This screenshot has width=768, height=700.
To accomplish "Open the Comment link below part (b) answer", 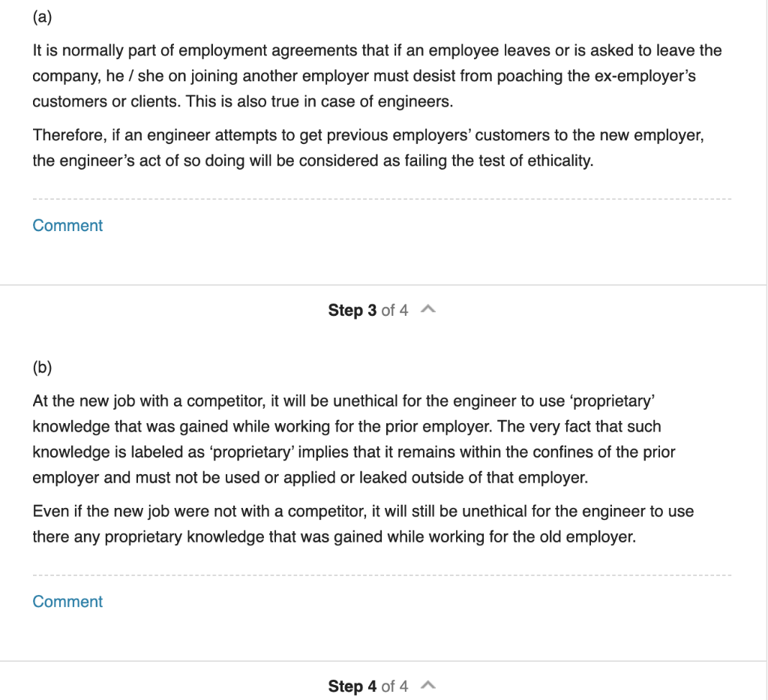I will point(67,601).
